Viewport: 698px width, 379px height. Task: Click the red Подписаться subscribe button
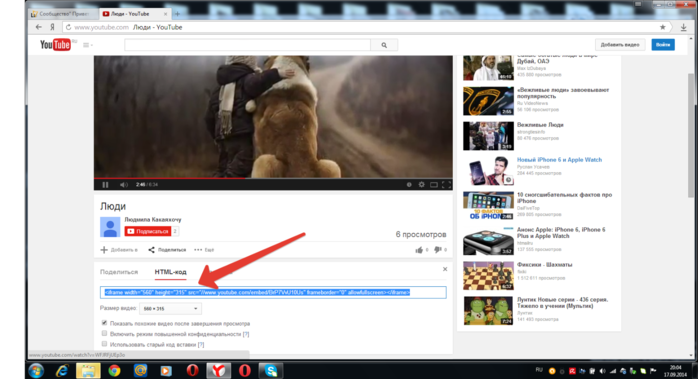(148, 231)
